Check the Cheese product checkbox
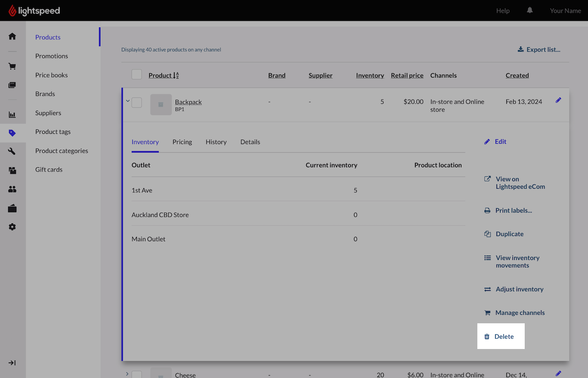Viewport: 588px width, 378px height. (137, 374)
